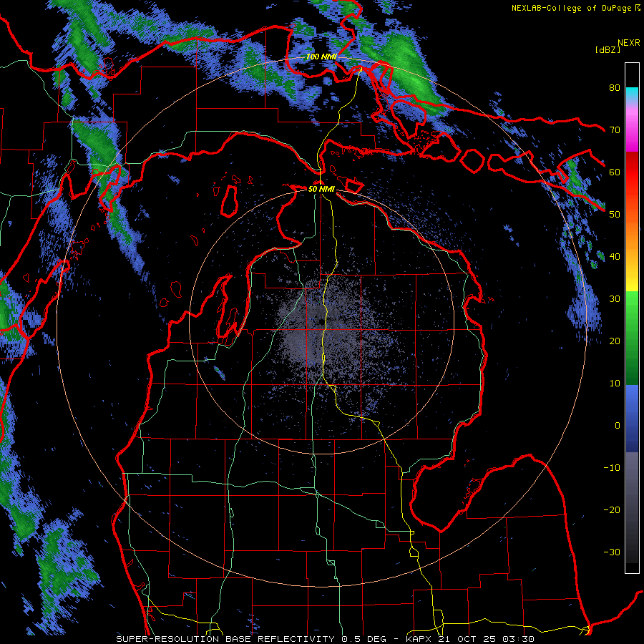Click the 50 dBZ scale value

tap(615, 215)
